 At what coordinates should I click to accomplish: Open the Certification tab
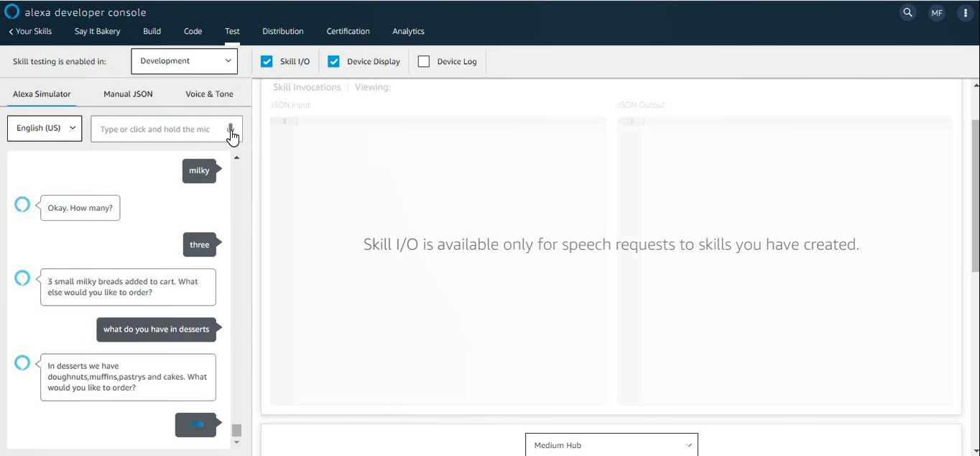(x=348, y=32)
